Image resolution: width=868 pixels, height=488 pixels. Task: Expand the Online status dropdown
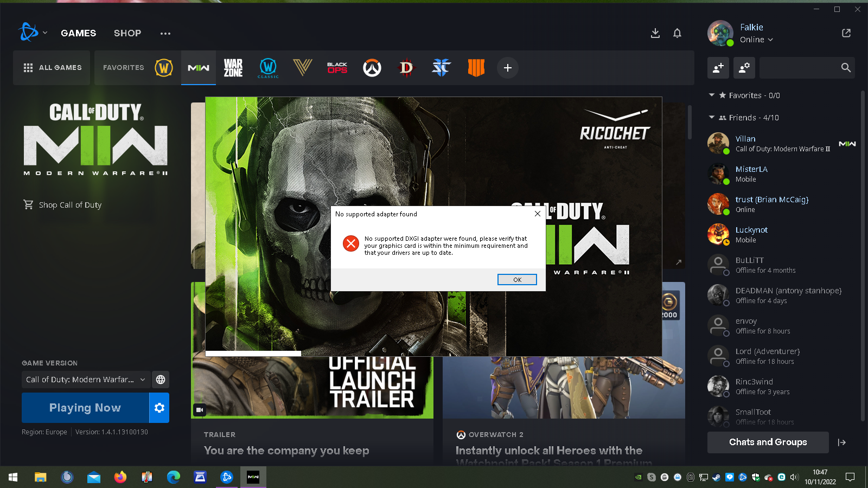point(756,40)
